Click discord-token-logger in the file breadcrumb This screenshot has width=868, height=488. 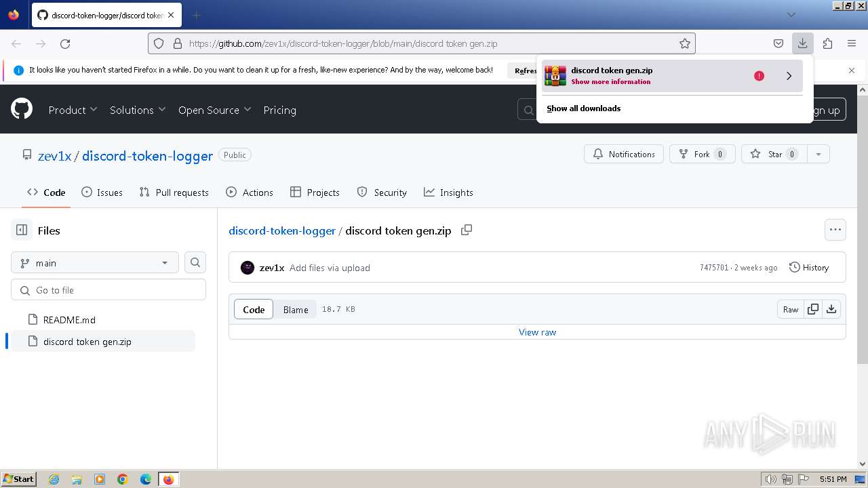click(x=282, y=230)
